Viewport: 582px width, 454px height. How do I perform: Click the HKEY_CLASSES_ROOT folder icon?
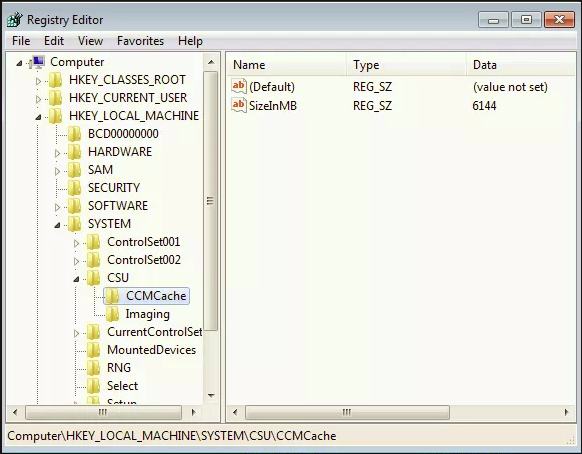(x=55, y=80)
